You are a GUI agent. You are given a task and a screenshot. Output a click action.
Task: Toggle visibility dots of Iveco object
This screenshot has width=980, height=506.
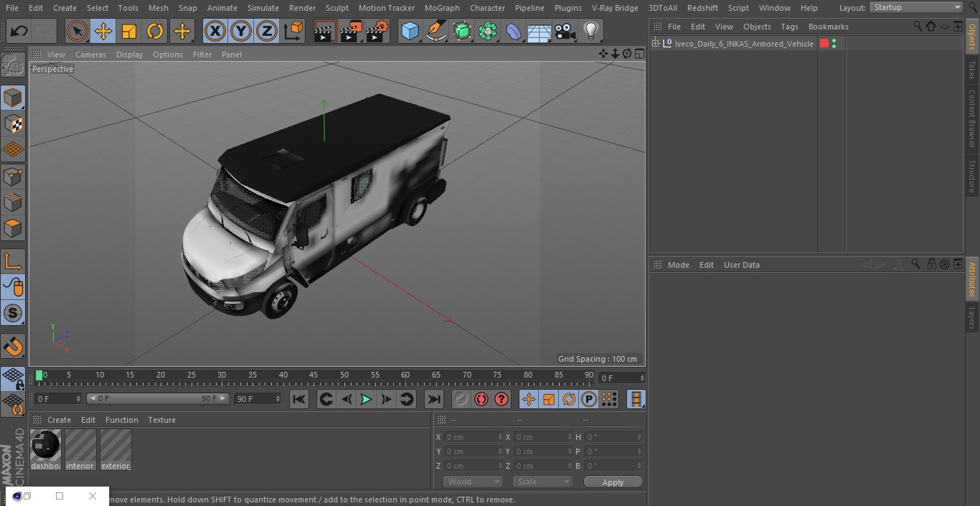[x=834, y=44]
